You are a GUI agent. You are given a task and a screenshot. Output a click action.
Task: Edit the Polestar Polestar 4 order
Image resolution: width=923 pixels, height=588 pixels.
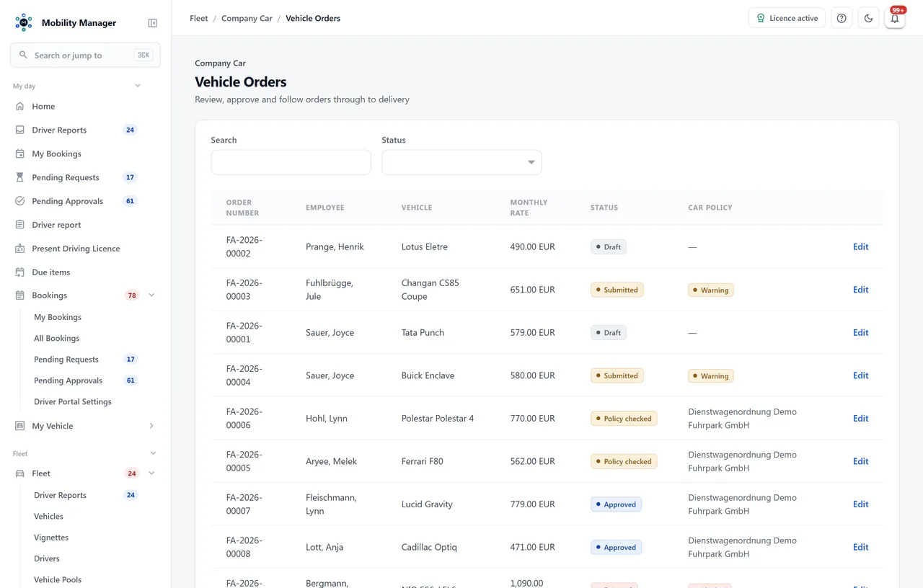point(860,419)
